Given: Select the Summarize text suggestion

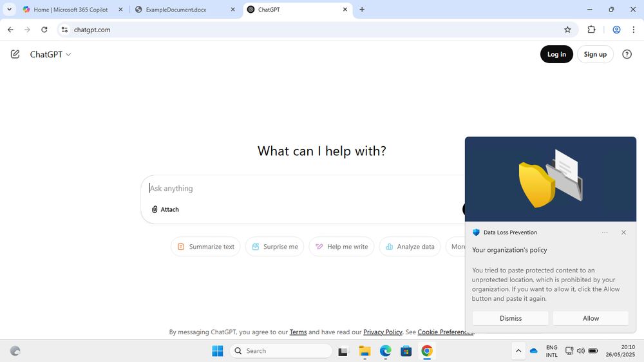Looking at the screenshot, I should point(205,247).
